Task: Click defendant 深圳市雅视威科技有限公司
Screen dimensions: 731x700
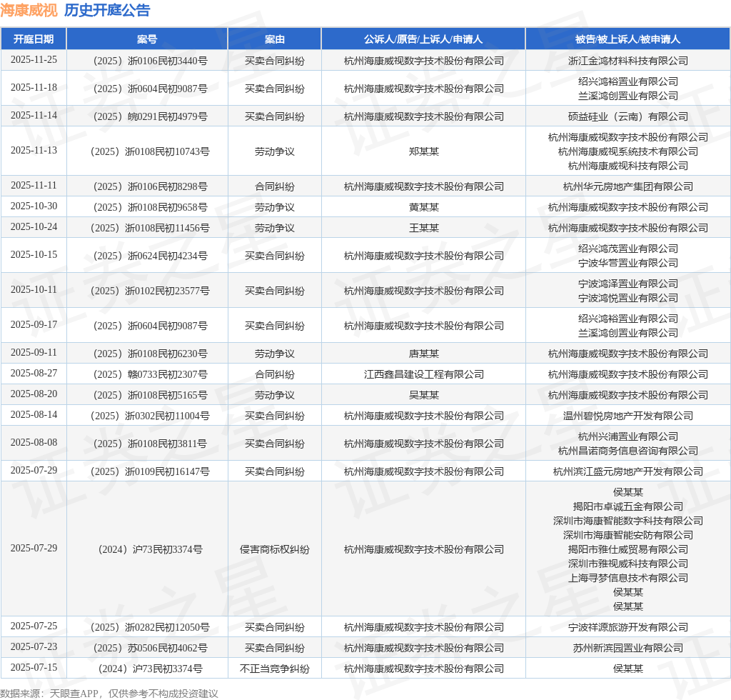Action: pos(628,564)
